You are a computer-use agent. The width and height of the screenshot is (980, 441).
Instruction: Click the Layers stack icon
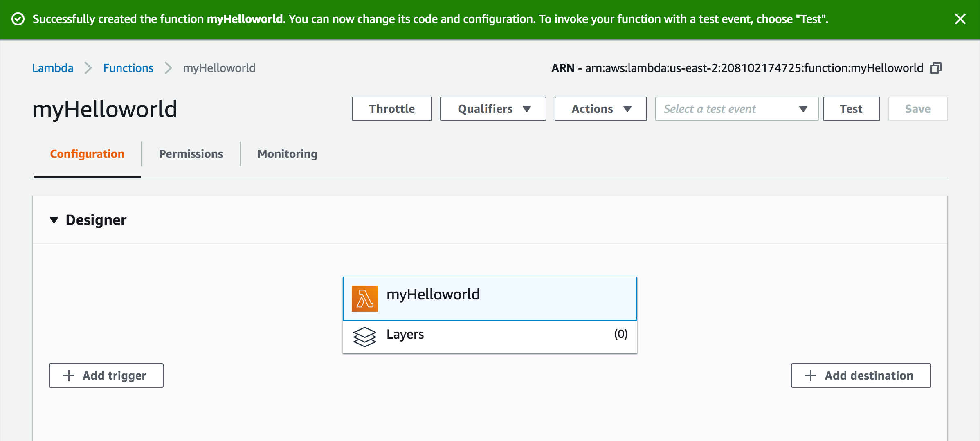point(364,337)
